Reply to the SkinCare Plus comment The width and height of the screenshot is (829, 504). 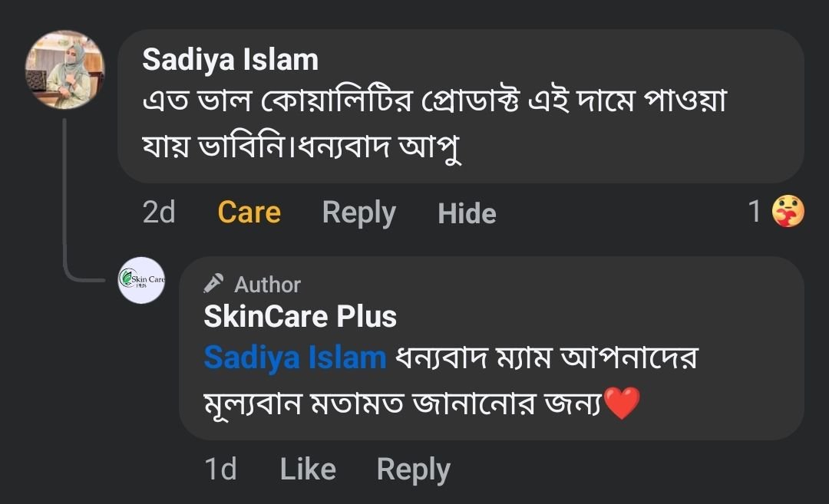413,469
